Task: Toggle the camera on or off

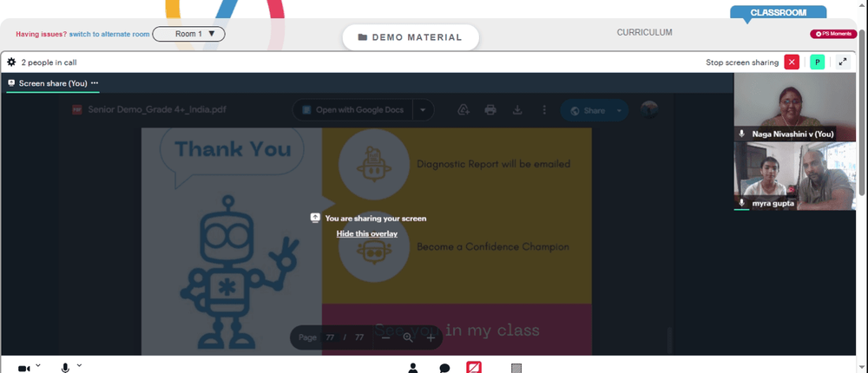Action: click(23, 368)
